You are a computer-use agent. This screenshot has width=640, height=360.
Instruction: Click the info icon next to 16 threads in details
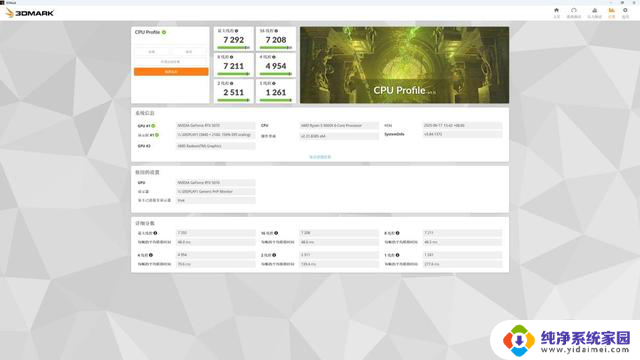276,233
